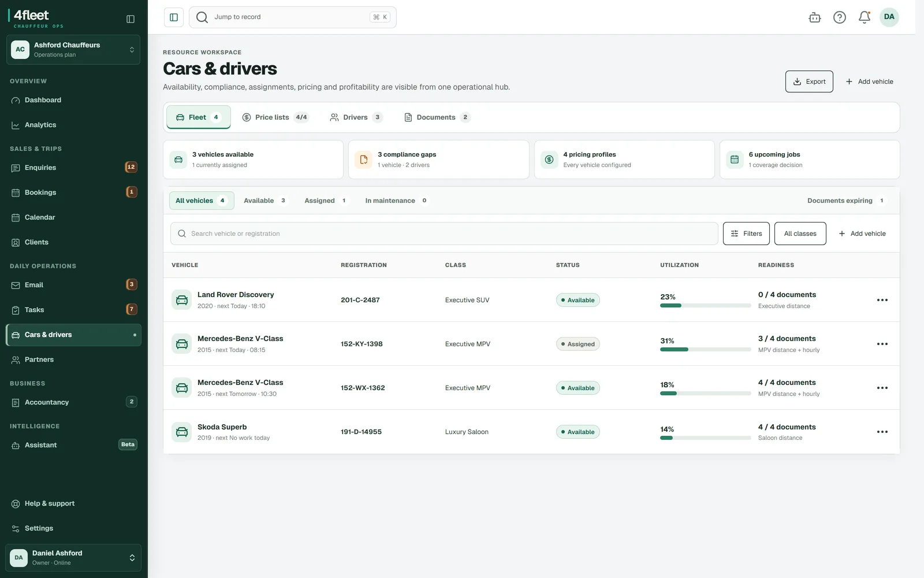The height and width of the screenshot is (578, 924).
Task: Filter by Assigned vehicles
Action: (326, 201)
